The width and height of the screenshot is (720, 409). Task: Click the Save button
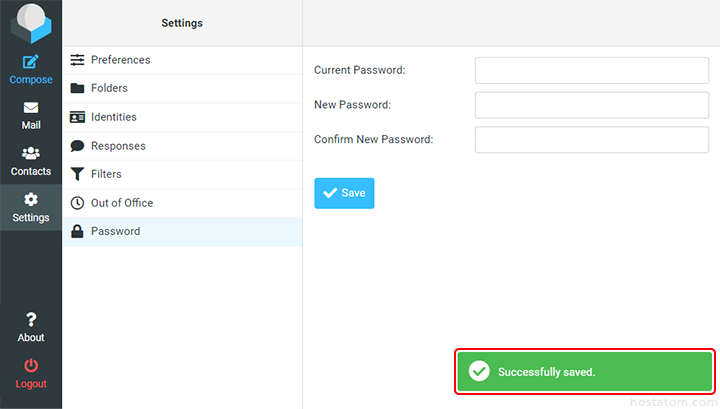coord(344,193)
